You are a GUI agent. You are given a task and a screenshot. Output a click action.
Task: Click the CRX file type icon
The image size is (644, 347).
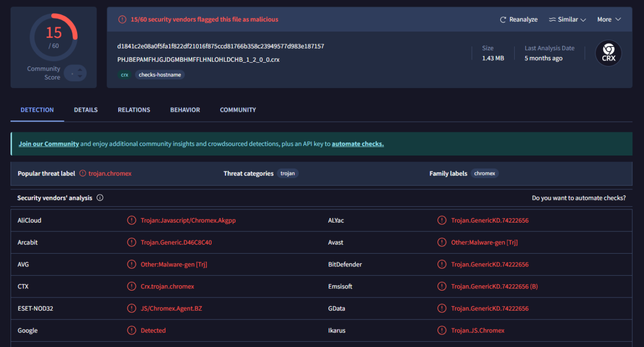608,53
